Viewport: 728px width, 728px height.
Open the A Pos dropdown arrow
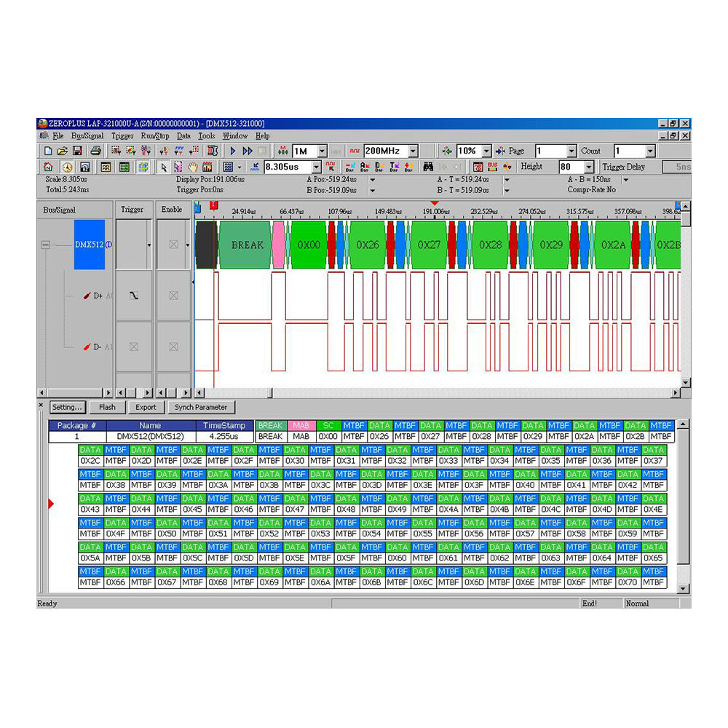coord(372,180)
